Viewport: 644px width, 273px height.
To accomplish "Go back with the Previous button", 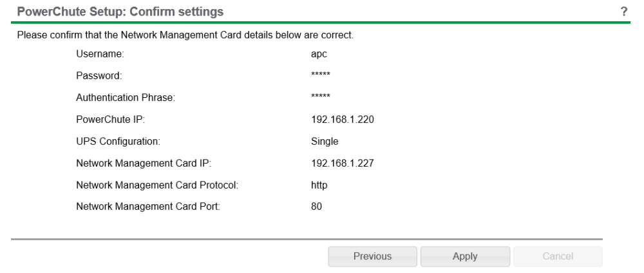I will point(372,256).
